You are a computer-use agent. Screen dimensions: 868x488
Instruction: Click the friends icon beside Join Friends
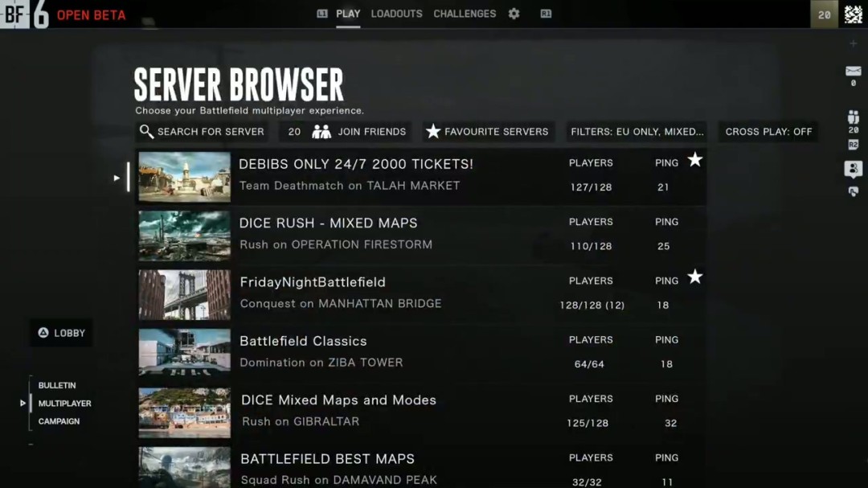click(x=321, y=132)
